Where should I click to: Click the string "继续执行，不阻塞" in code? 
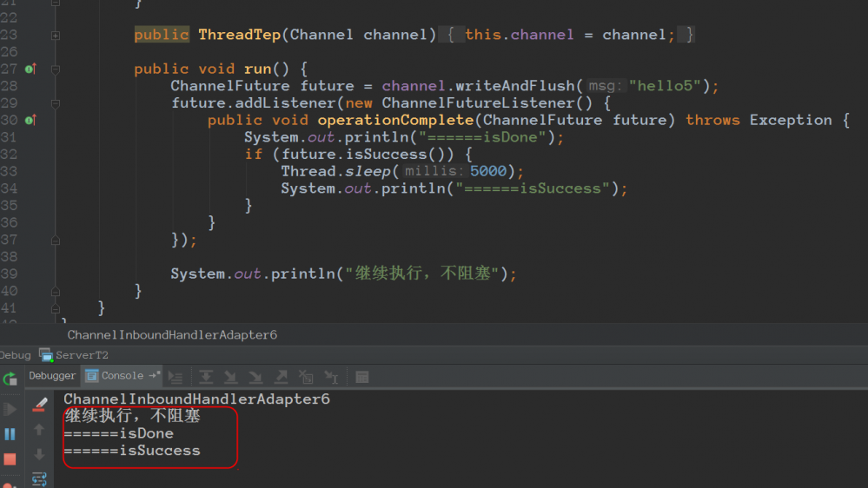[x=423, y=274]
